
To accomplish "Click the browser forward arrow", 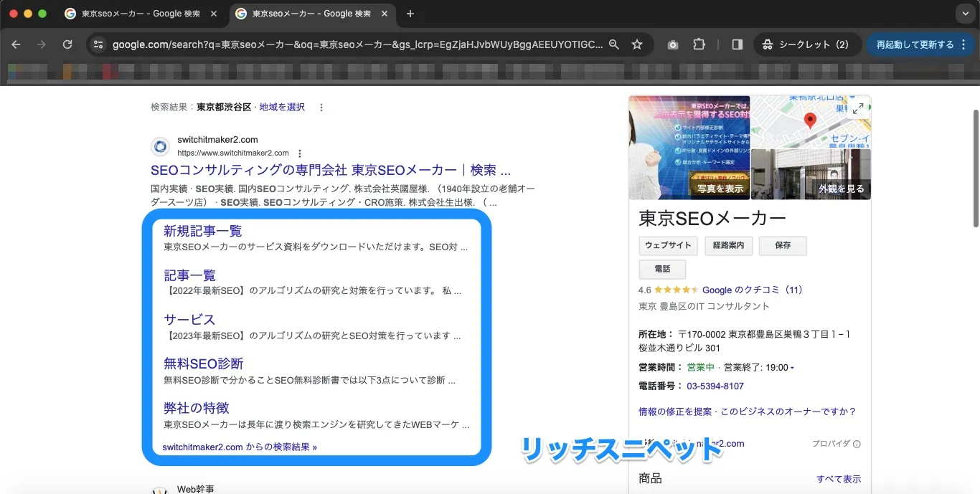I will 42,44.
